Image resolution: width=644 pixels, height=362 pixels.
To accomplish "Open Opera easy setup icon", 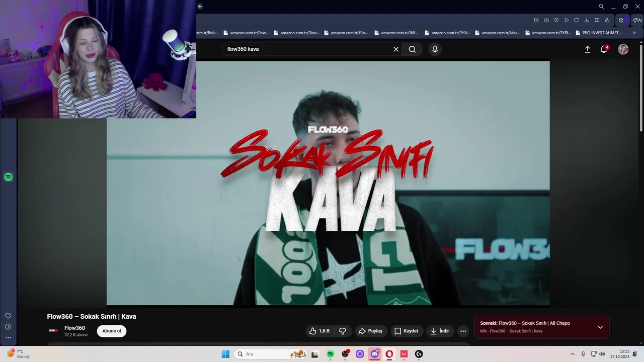I will tap(597, 20).
